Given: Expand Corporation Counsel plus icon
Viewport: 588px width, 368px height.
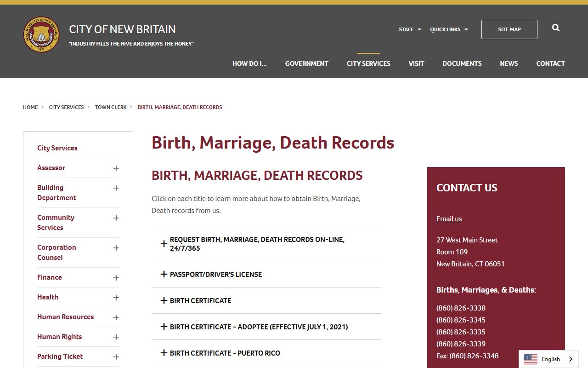Looking at the screenshot, I should tap(116, 248).
